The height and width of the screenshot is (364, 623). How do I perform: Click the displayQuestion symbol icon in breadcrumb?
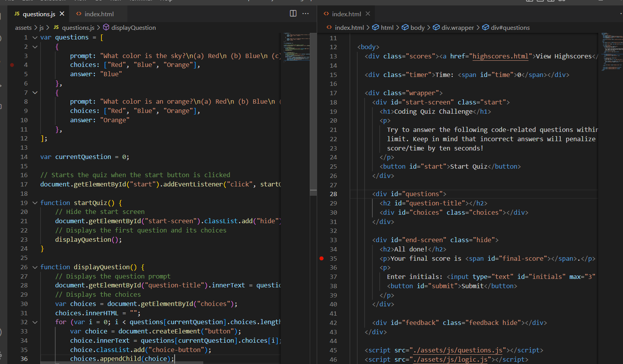106,27
